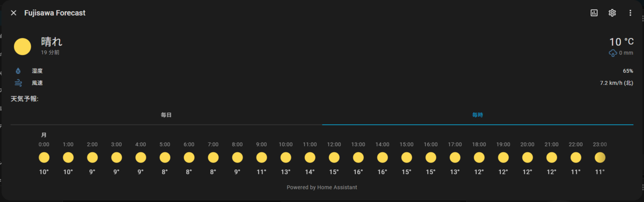Viewport: 644px width, 202px height.
Task: Click the precipitation cloud icon
Action: (x=613, y=53)
